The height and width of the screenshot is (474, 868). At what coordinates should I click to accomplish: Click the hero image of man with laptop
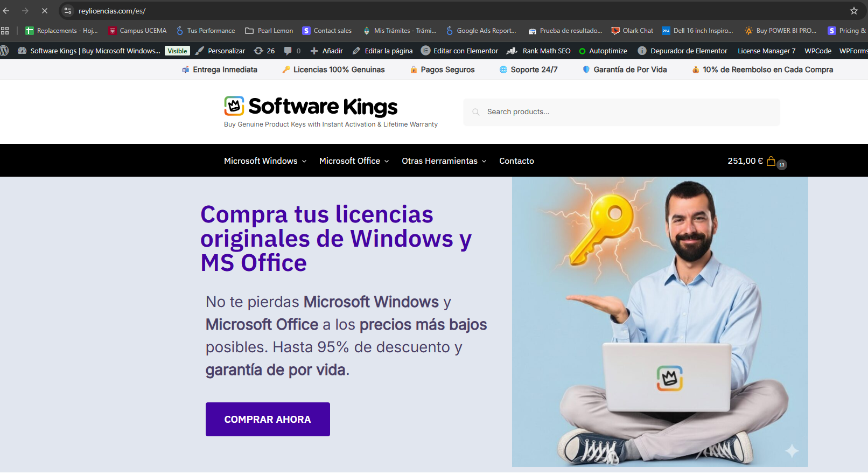(660, 322)
